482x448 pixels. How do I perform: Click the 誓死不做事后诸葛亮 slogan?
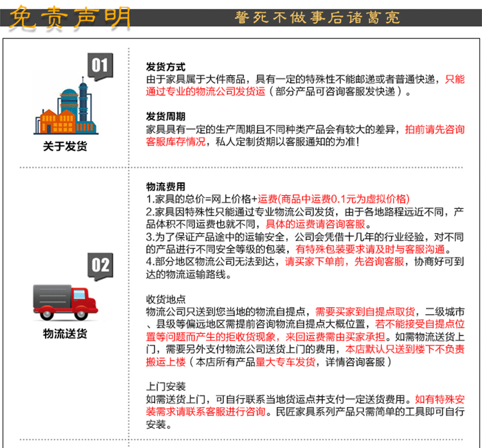(x=317, y=18)
